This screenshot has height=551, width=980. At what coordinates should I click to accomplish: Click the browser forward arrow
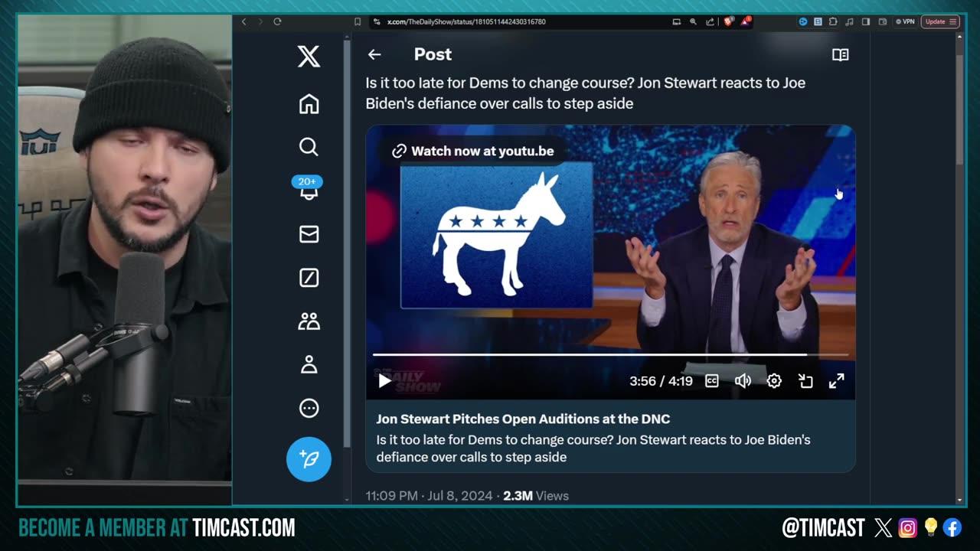[x=260, y=21]
